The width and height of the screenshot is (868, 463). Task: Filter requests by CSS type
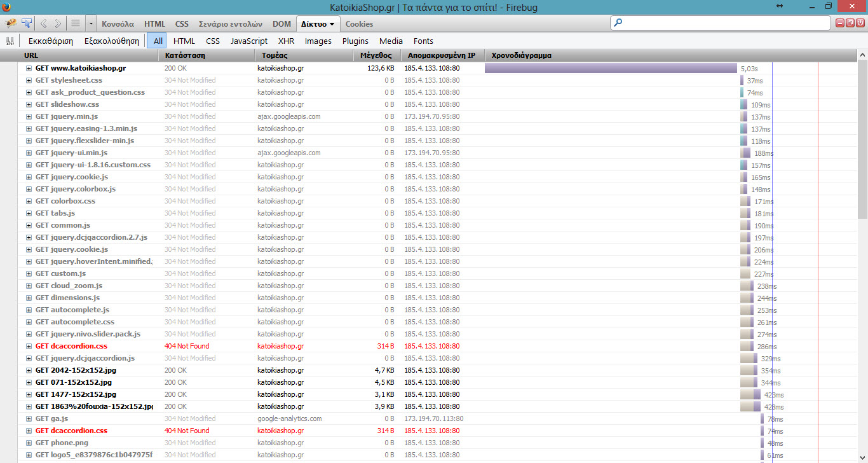(x=213, y=41)
